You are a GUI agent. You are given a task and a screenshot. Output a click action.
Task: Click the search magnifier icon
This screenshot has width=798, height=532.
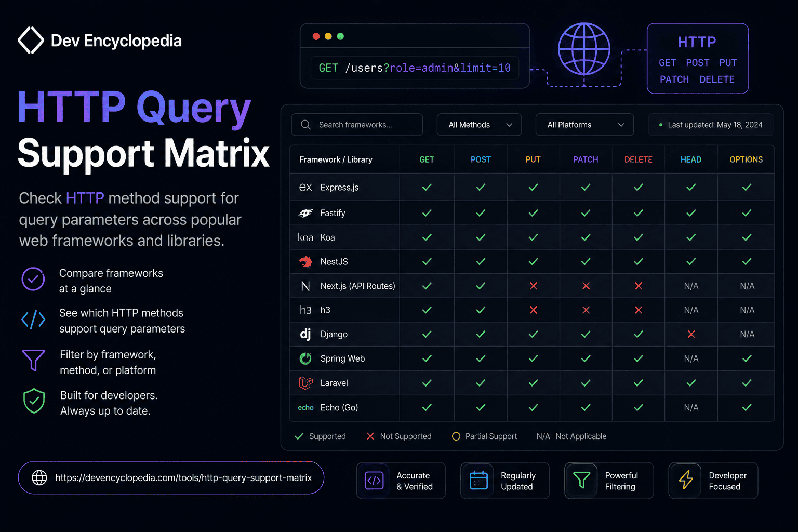pyautogui.click(x=305, y=125)
